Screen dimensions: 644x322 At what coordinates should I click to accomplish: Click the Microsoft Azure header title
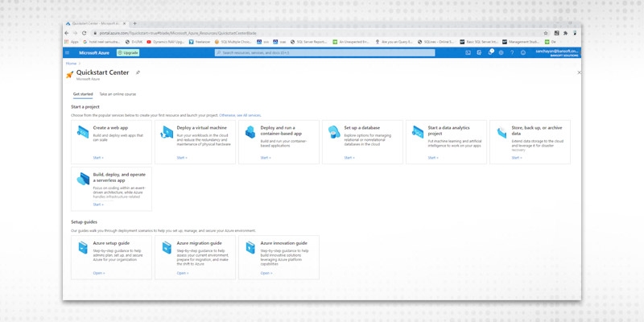pos(94,52)
